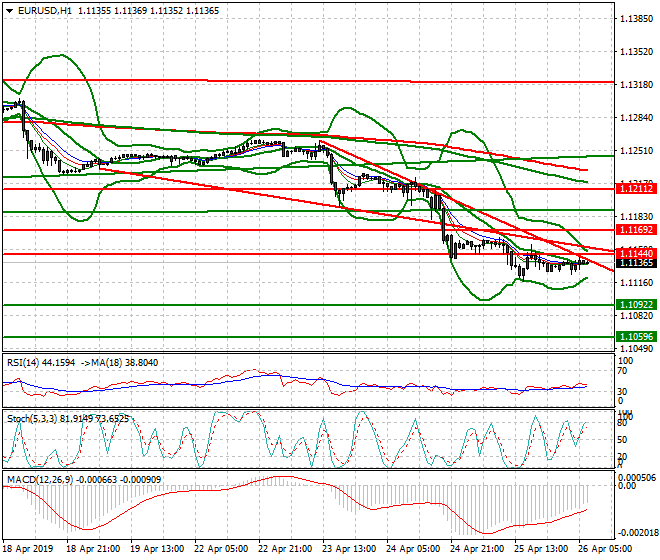Click the 22 Apr 05:00 time axis label
Screen dimensions: 660x560
coord(221,549)
